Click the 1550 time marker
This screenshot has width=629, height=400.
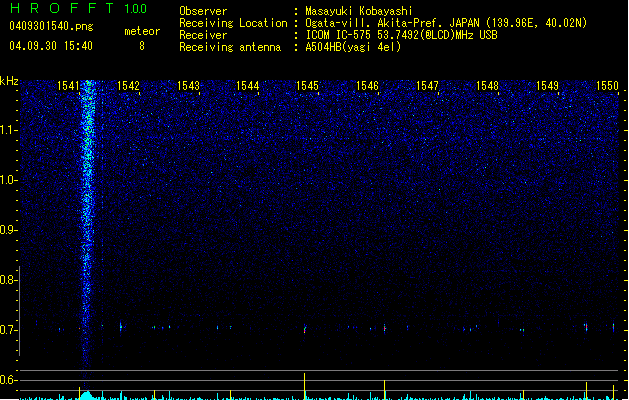[x=607, y=86]
